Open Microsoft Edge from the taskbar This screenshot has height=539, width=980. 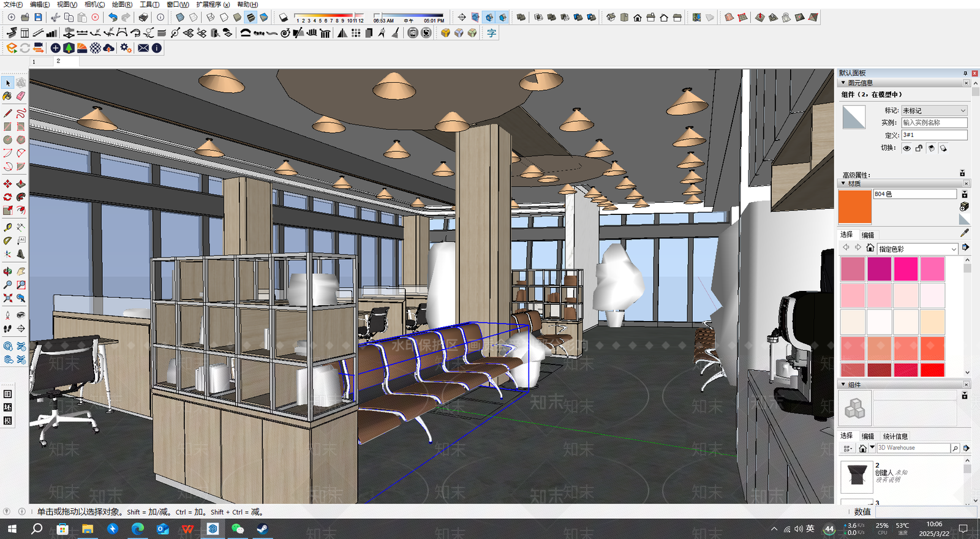(x=137, y=529)
